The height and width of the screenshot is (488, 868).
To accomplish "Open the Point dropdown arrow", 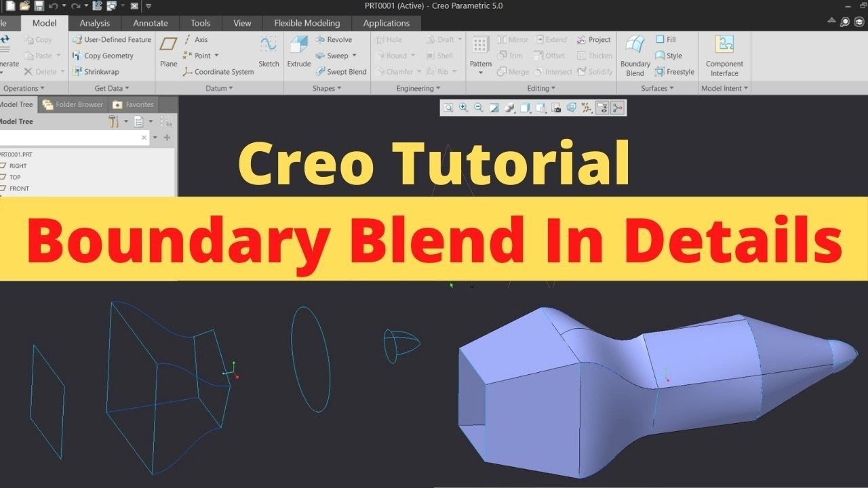I will pyautogui.click(x=217, y=56).
